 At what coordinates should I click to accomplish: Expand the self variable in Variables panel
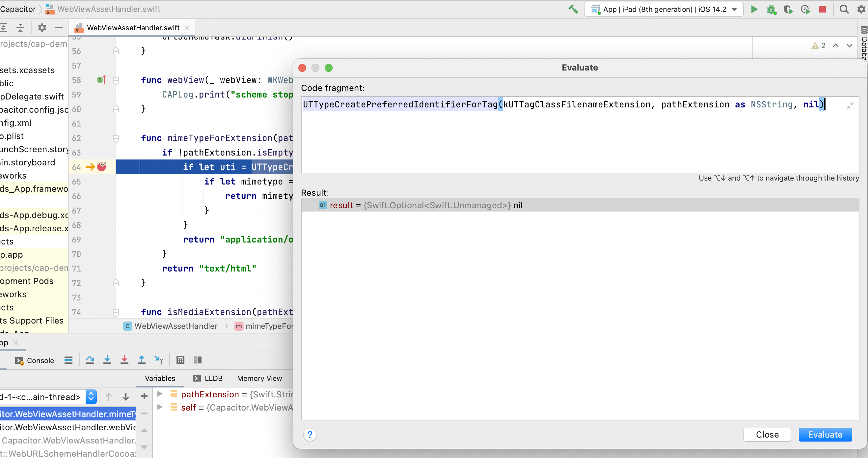point(160,408)
